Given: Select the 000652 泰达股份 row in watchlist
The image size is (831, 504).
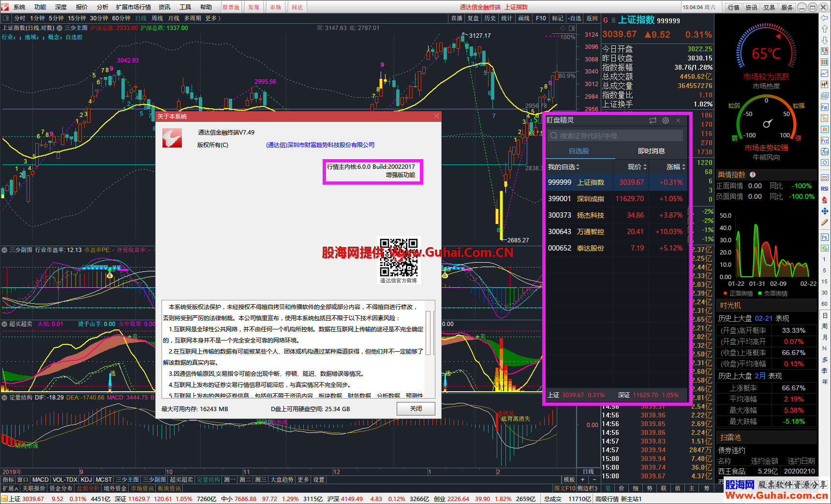Looking at the screenshot, I should point(616,248).
